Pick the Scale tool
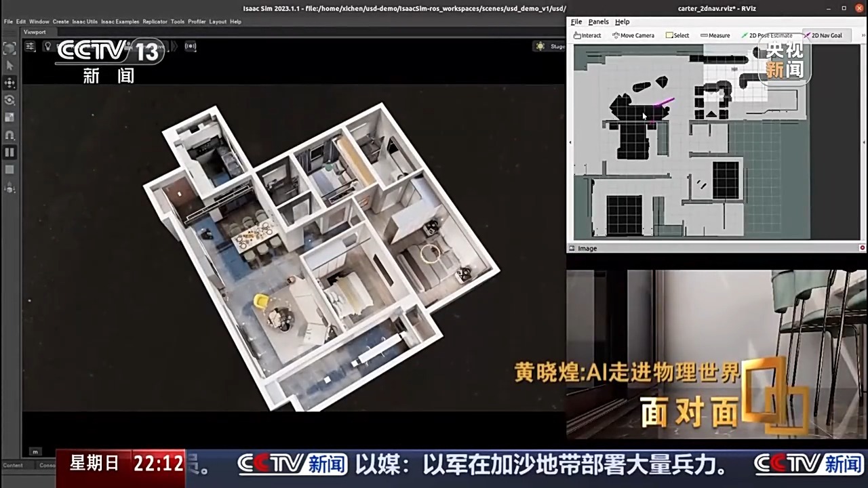 (x=9, y=117)
